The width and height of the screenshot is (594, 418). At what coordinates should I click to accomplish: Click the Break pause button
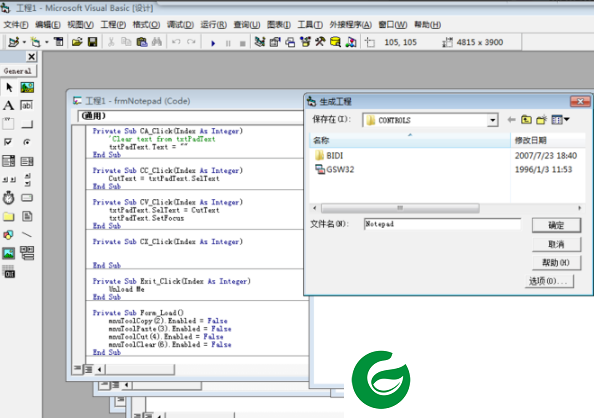coord(228,43)
